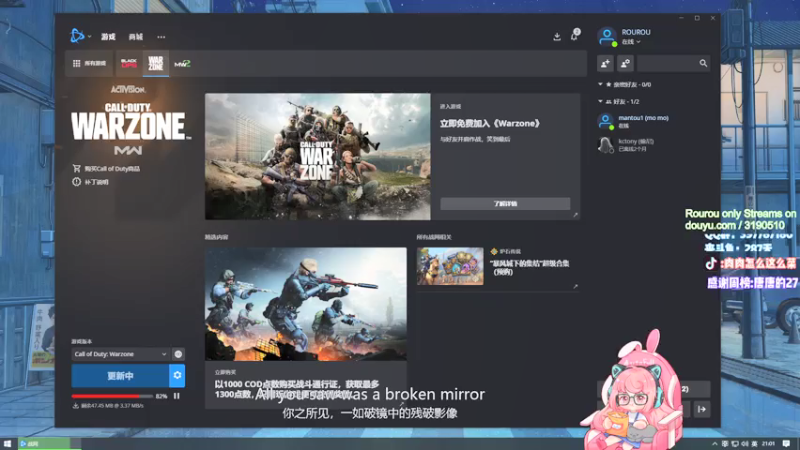Click the friends search magnifier icon
Screen dimensions: 800x450
click(x=703, y=63)
